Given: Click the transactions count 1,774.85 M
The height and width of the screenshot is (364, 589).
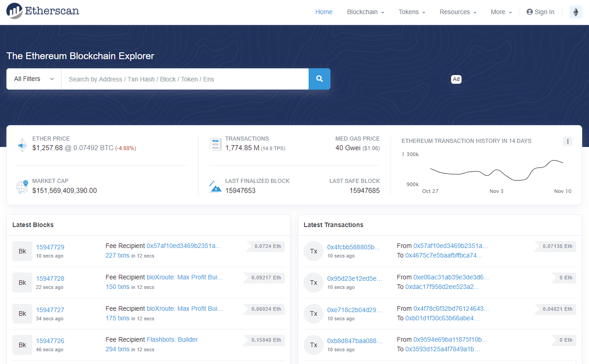Looking at the screenshot, I should 242,148.
